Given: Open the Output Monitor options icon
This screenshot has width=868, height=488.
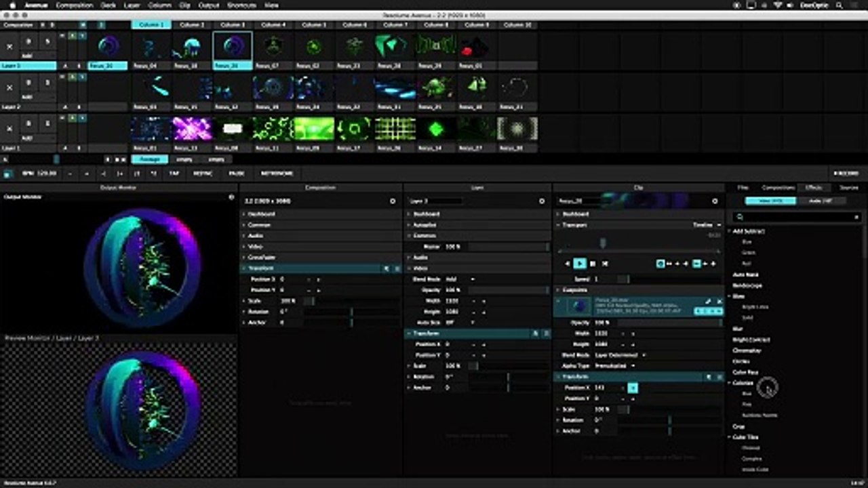Looking at the screenshot, I should click(x=231, y=197).
